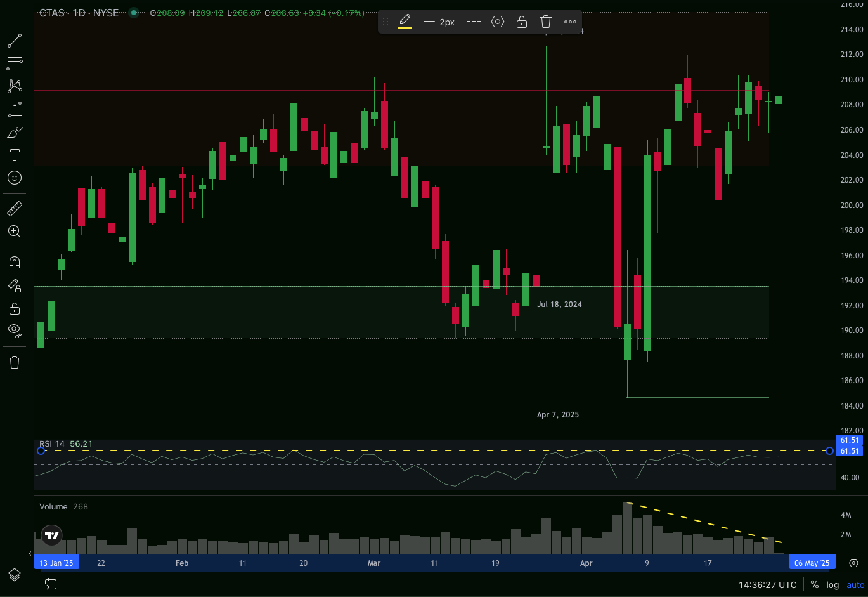The image size is (868, 597).
Task: Click the 4M volume scale label
Action: click(x=846, y=515)
